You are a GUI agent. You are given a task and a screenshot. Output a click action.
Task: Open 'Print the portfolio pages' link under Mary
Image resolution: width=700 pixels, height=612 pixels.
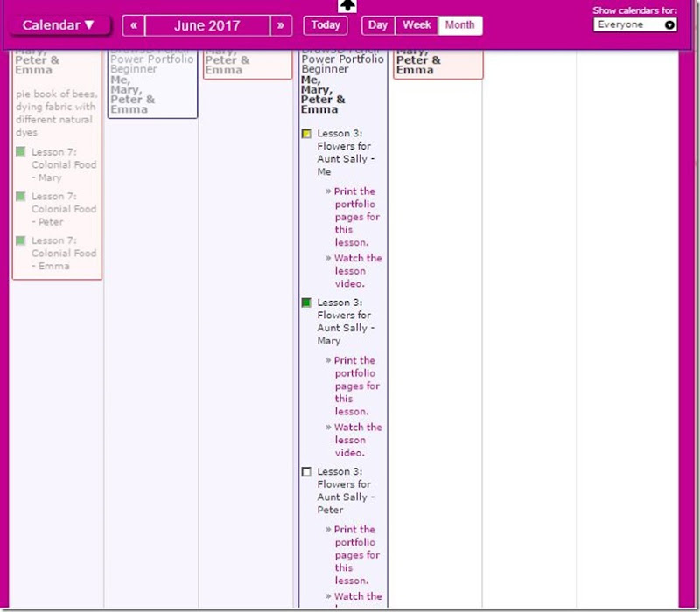pos(356,386)
